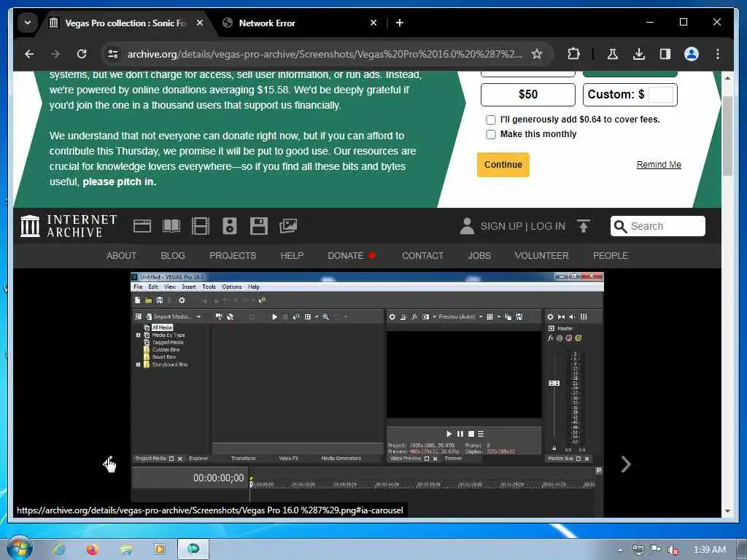Click the Custom amount input field
Screen dimensions: 747x560
pyautogui.click(x=661, y=95)
